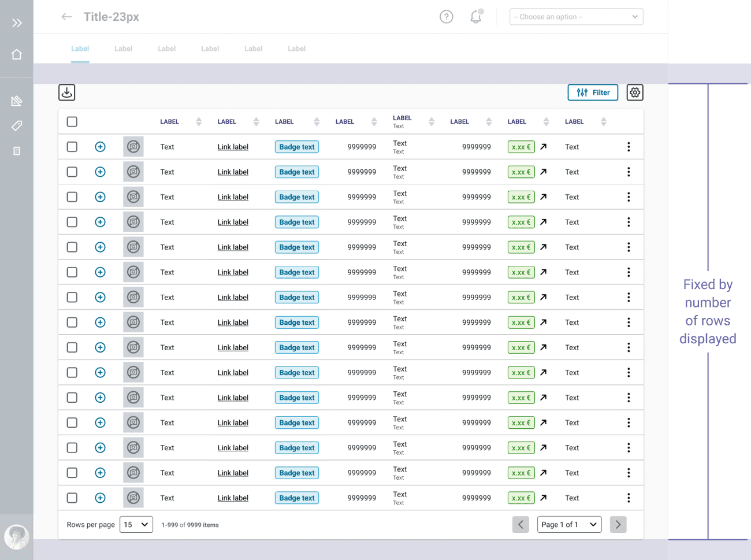This screenshot has width=751, height=560.
Task: Expand the sidebar using the double chevron
Action: (x=16, y=23)
